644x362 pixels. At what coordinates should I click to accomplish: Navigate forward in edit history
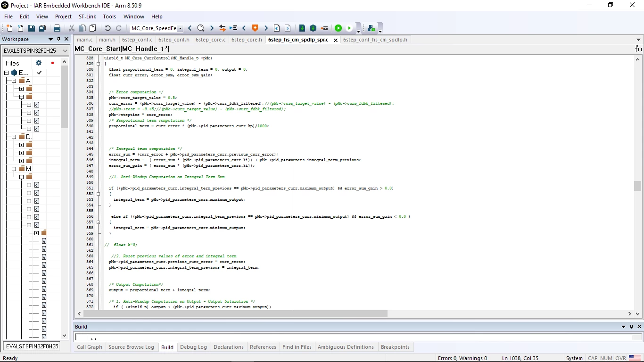(288, 28)
